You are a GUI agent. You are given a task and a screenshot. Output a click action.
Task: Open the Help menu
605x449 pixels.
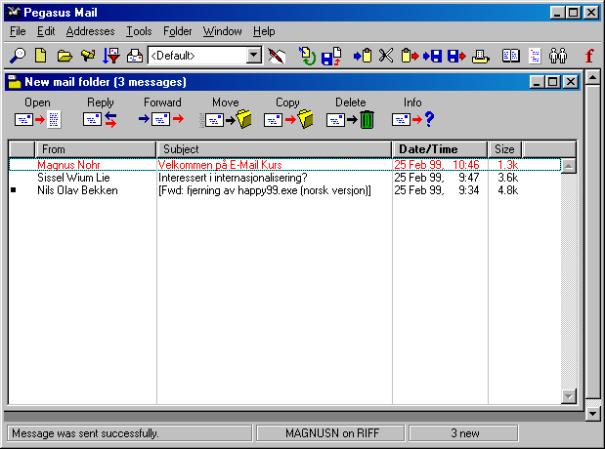coord(264,31)
